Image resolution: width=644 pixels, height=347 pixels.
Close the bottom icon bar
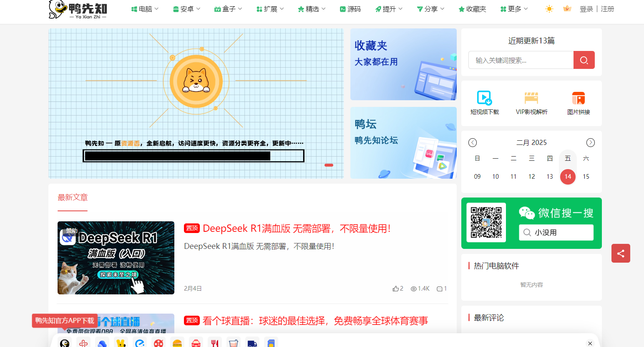pos(590,343)
